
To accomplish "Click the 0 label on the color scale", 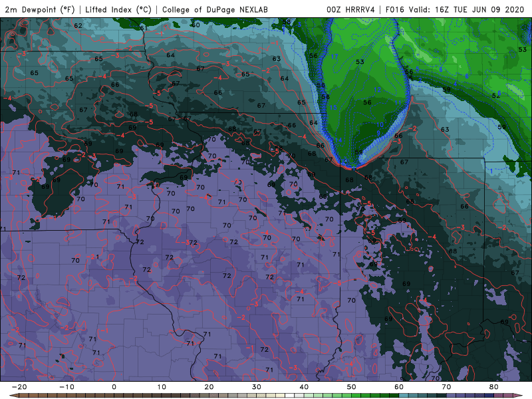I will 114,387.
